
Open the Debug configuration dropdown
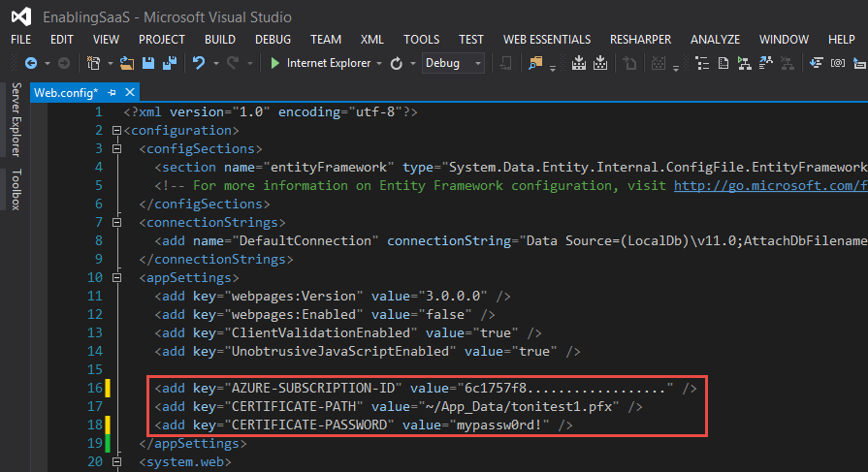(478, 63)
